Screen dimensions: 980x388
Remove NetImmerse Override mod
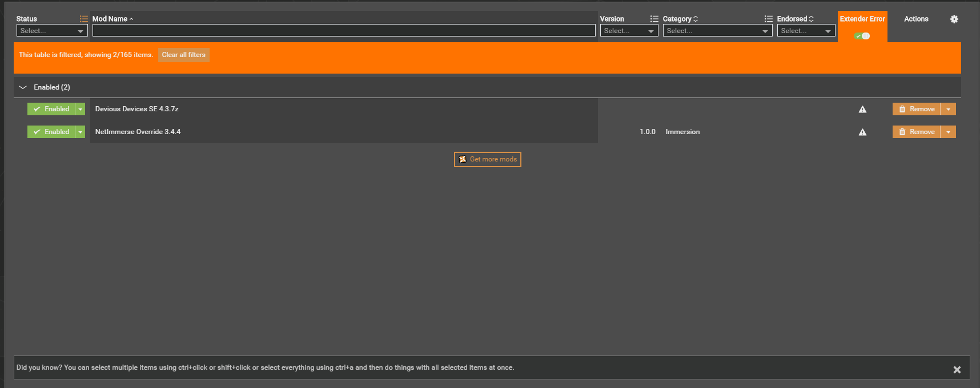[x=916, y=132]
